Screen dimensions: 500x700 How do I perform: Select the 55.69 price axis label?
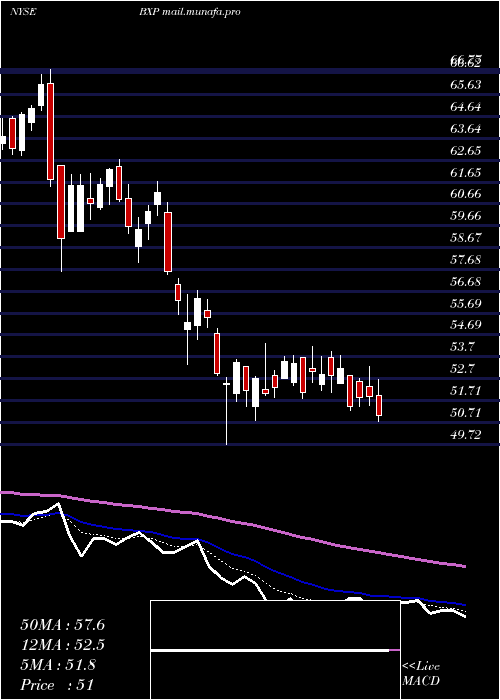466,304
